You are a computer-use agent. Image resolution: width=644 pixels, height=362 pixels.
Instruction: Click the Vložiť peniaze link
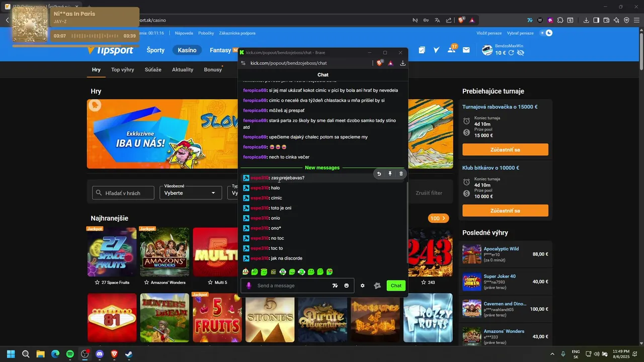(x=489, y=33)
